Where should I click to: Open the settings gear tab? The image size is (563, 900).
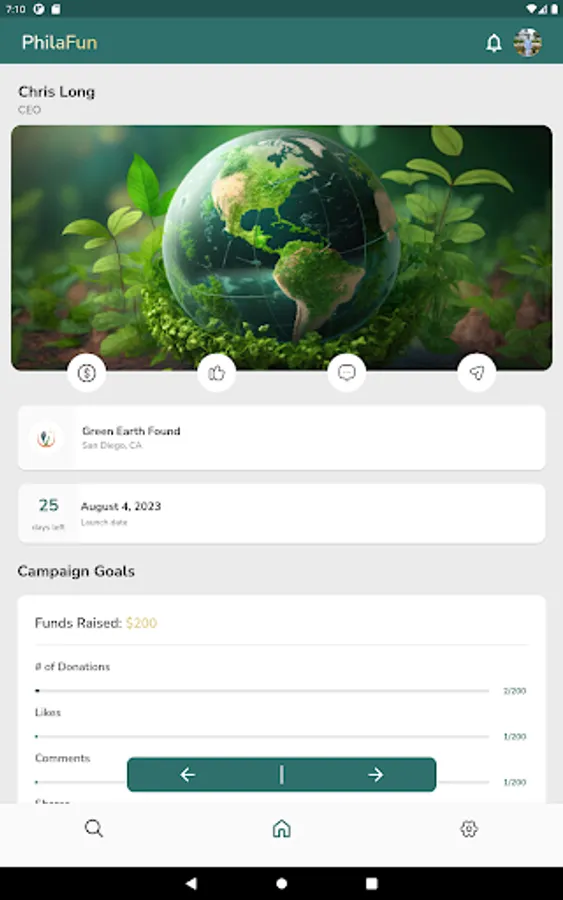469,828
